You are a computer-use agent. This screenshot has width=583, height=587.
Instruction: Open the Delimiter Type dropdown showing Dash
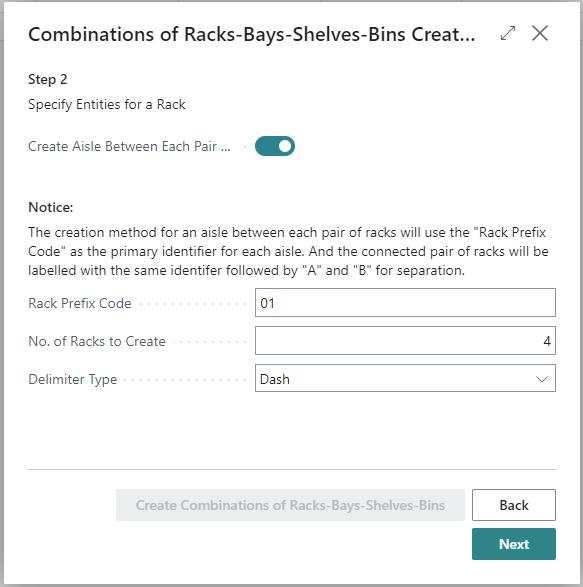(405, 378)
